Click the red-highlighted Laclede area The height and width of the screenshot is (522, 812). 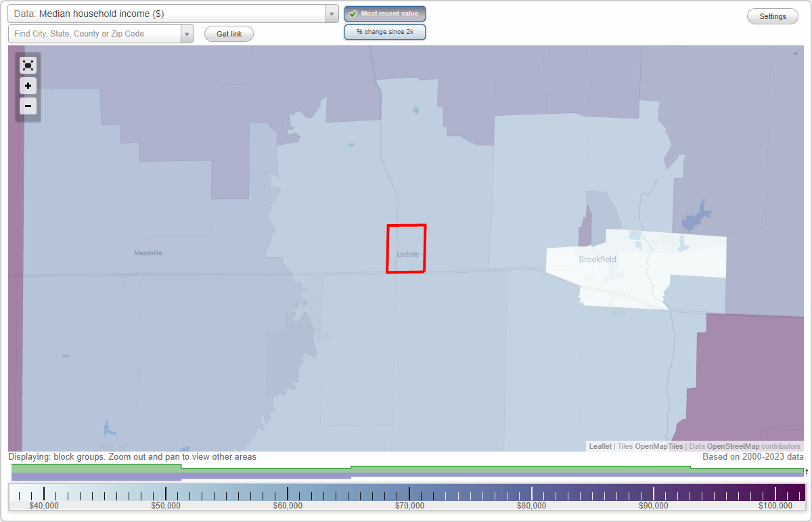[406, 248]
